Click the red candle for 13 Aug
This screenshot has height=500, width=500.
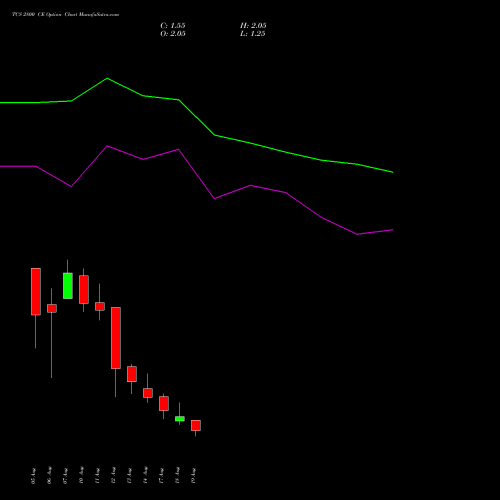coord(132,374)
